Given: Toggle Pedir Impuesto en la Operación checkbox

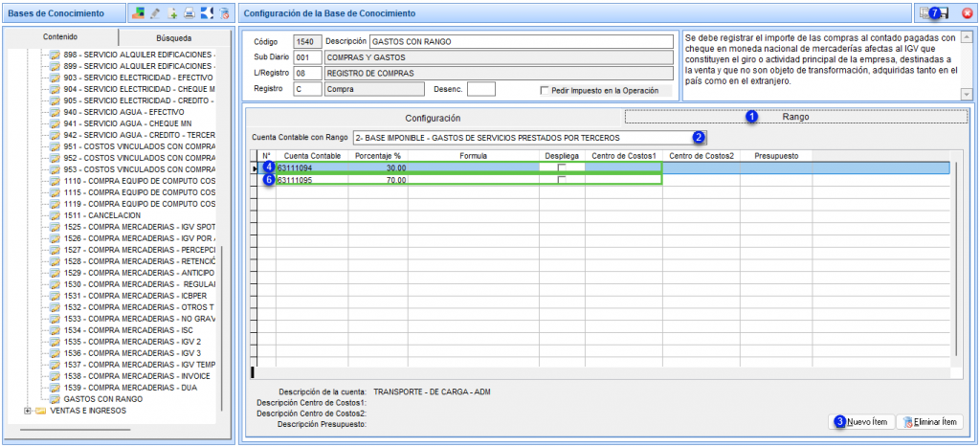Looking at the screenshot, I should (x=545, y=90).
